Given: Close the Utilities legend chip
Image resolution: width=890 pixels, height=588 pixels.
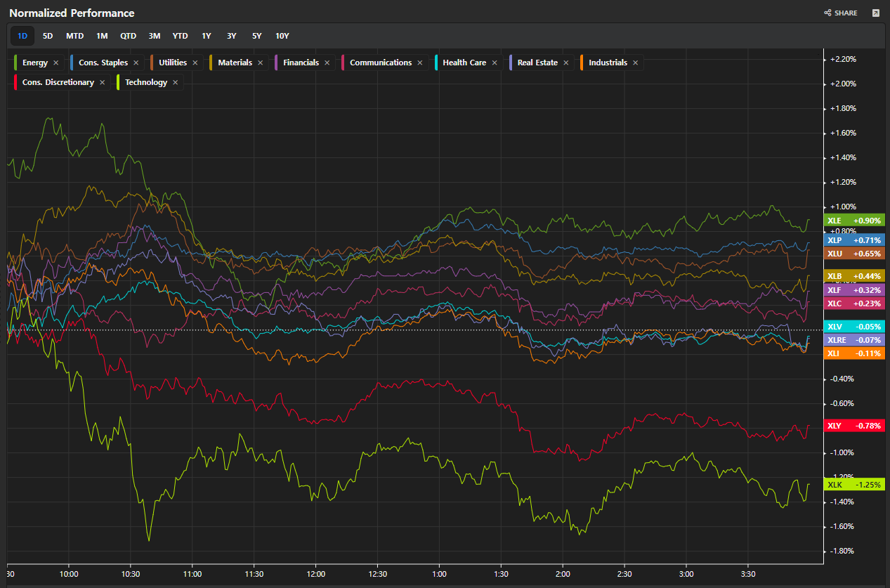Looking at the screenshot, I should click(195, 63).
